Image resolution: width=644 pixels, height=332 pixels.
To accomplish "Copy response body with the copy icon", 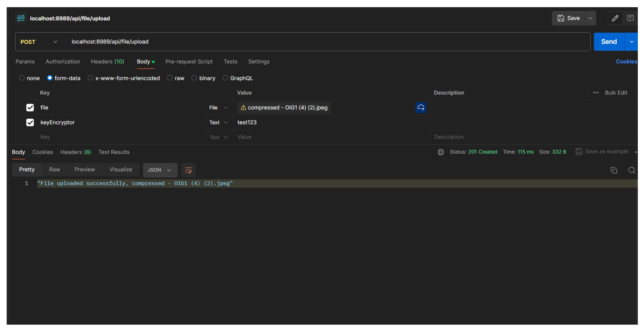I will (x=614, y=170).
